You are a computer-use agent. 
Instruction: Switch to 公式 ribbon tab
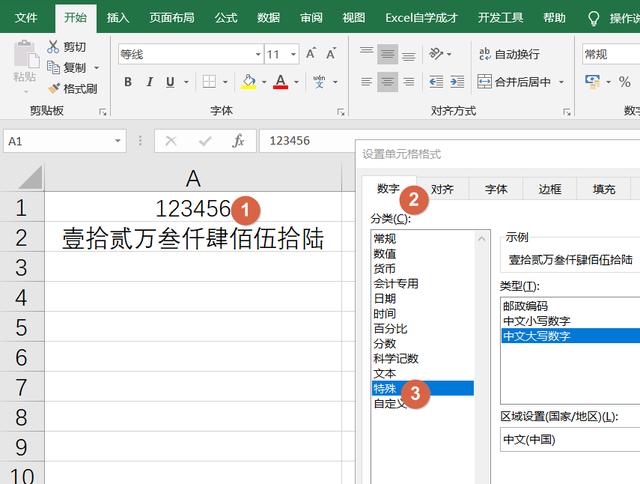click(x=226, y=18)
